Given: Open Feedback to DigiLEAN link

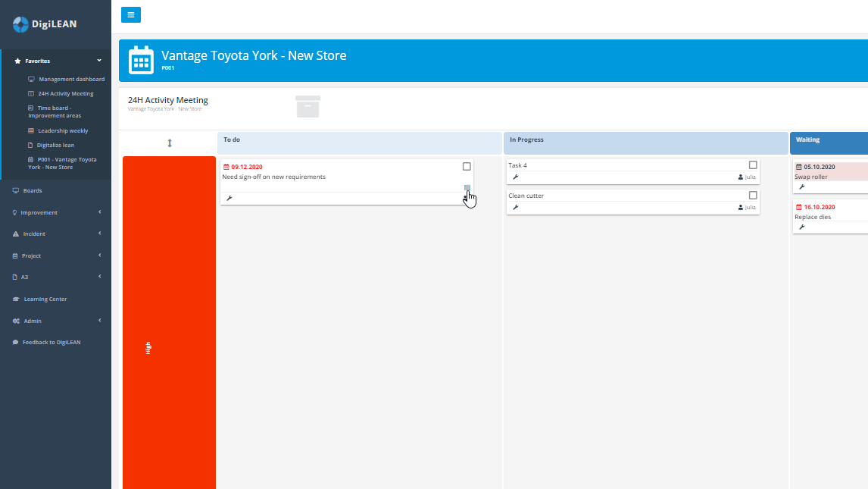Looking at the screenshot, I should [x=51, y=343].
